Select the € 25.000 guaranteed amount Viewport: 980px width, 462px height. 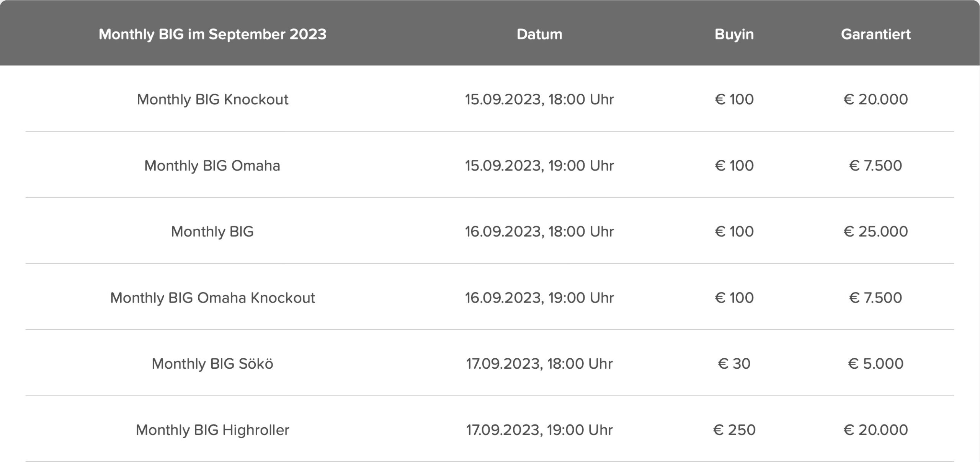(875, 231)
